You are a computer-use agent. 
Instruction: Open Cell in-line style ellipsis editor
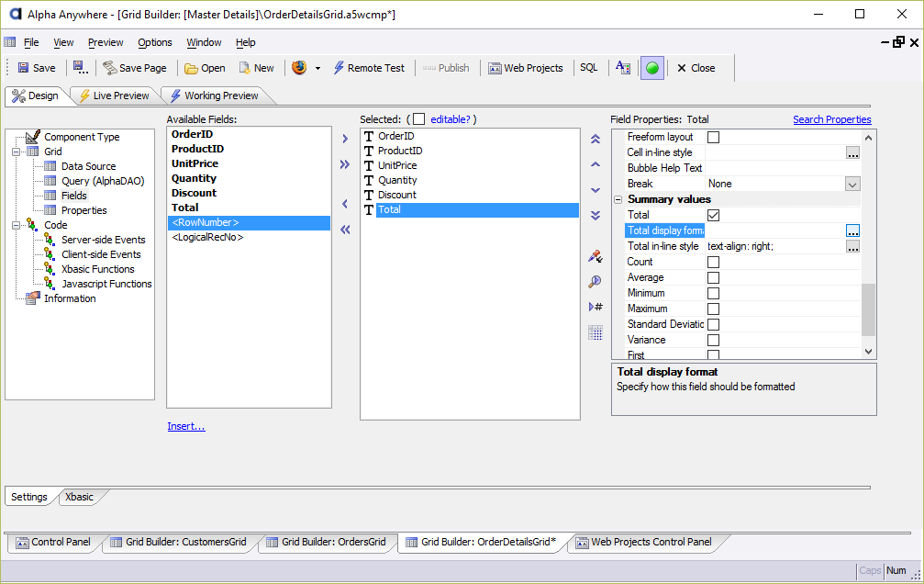click(x=852, y=152)
